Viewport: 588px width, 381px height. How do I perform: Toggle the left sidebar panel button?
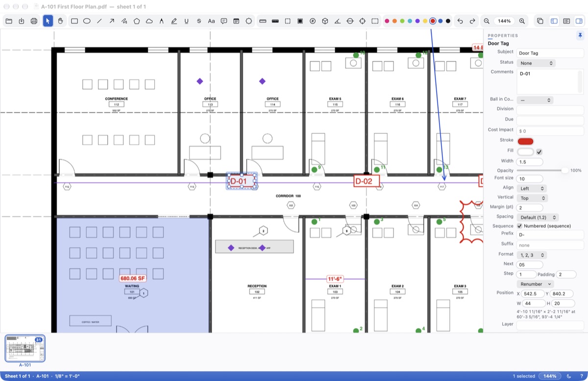coord(554,21)
